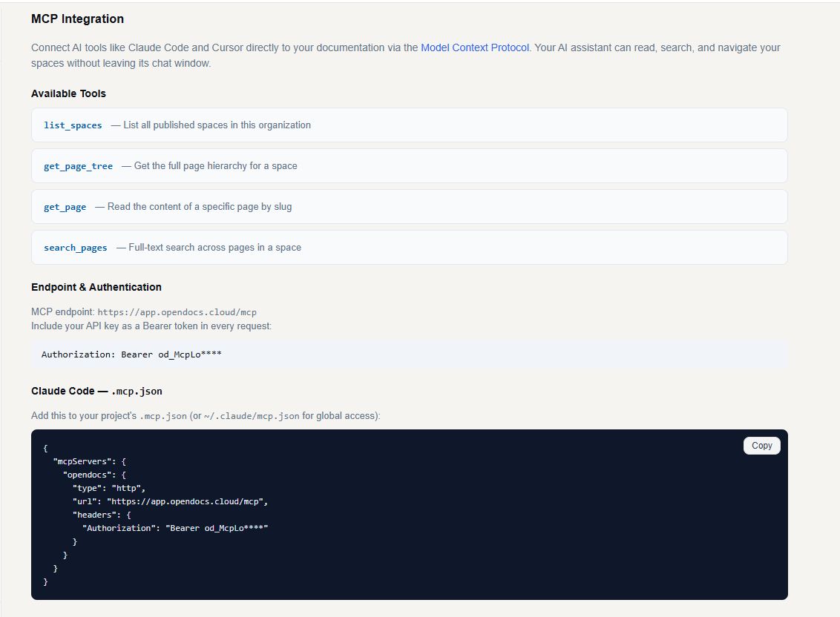
Task: Click the Available Tools heading
Action: click(x=68, y=93)
